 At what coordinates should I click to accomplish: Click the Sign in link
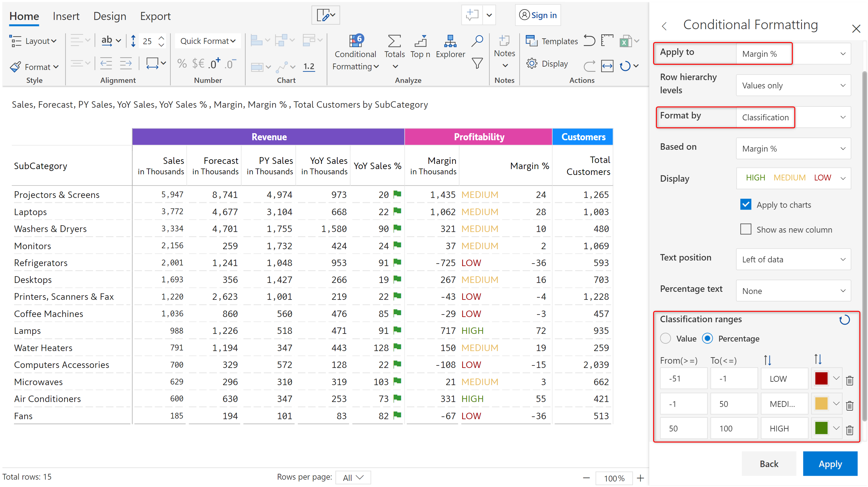pos(538,15)
